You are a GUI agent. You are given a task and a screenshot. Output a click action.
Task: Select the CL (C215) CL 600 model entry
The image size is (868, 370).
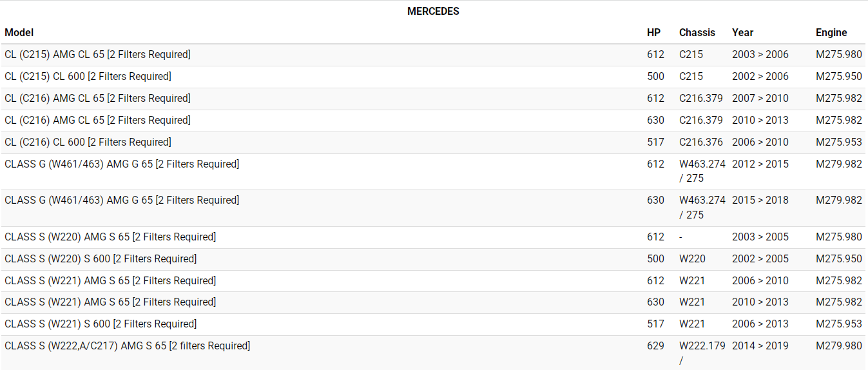88,77
